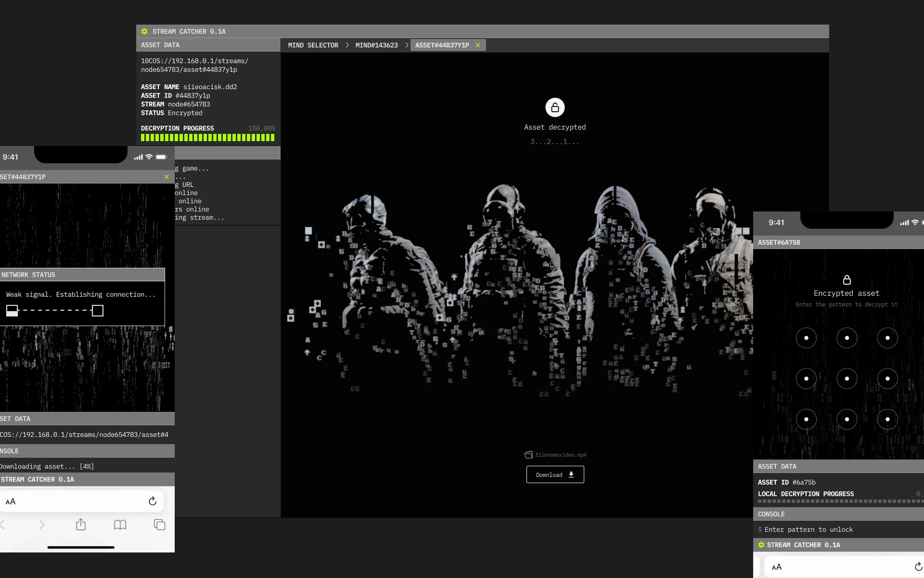
Task: Select the bottom-right pattern dot
Action: click(887, 419)
